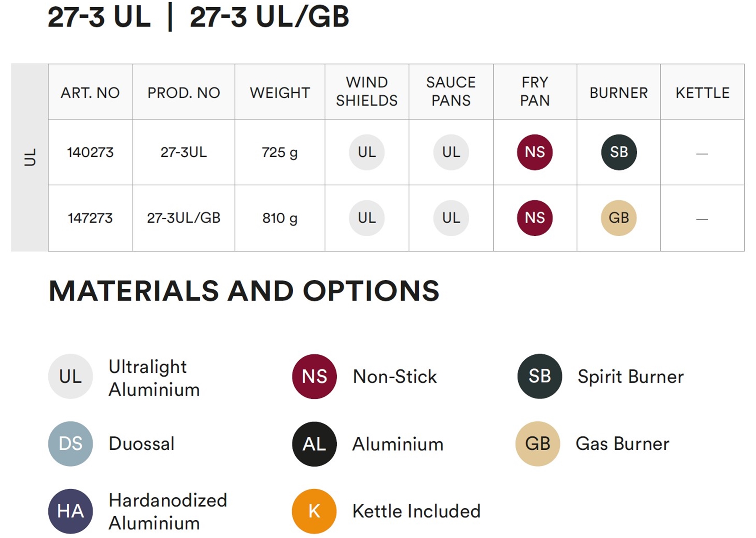Click the Materials and Options heading
The height and width of the screenshot is (538, 756).
pos(244,291)
